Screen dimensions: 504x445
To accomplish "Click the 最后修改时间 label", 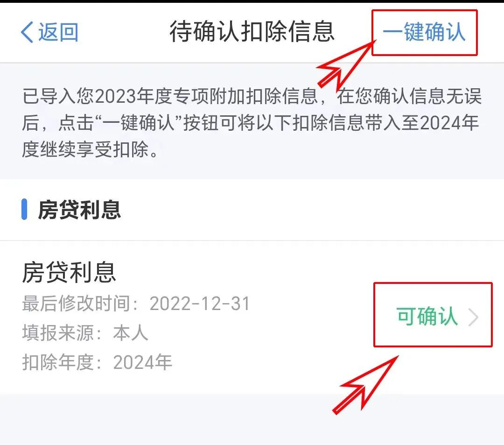I will [x=76, y=304].
